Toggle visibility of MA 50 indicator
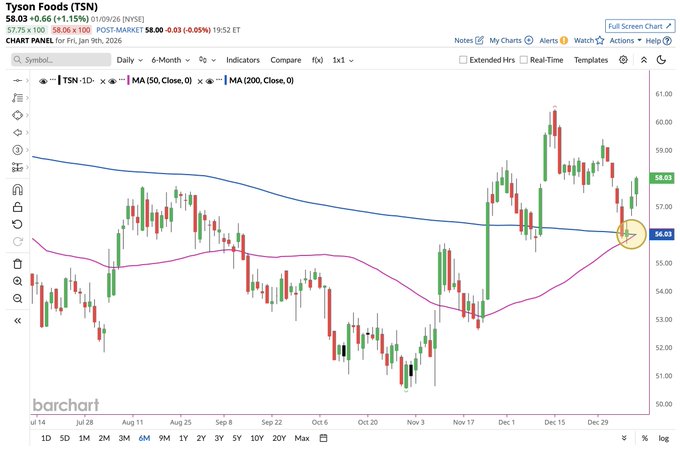 click(x=112, y=81)
